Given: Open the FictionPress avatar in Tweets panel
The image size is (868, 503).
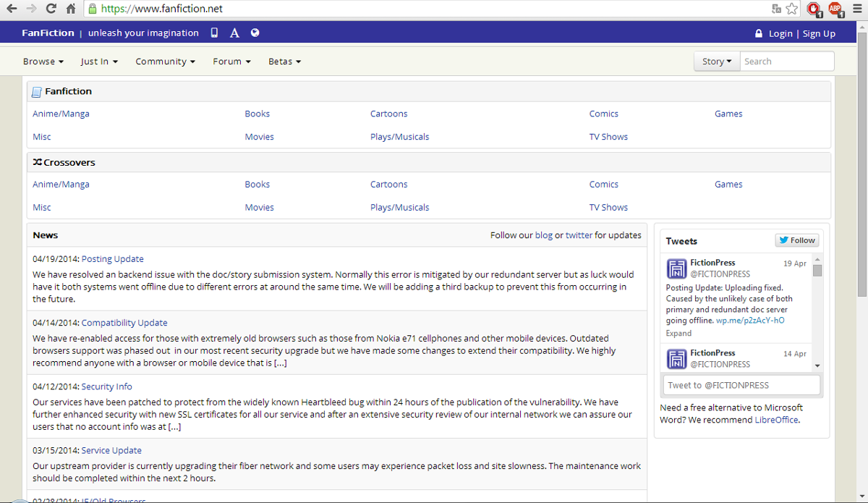Looking at the screenshot, I should tap(676, 268).
